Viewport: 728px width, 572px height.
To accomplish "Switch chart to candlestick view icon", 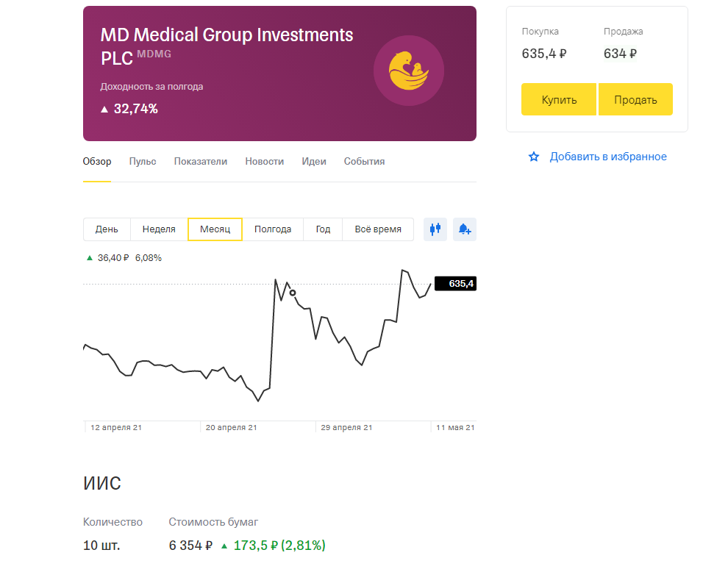I will [x=435, y=229].
